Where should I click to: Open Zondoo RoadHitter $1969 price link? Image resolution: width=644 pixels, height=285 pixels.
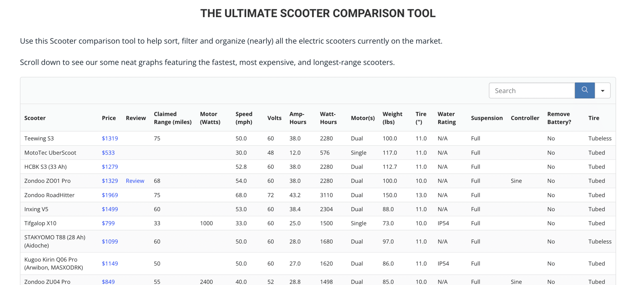[110, 195]
